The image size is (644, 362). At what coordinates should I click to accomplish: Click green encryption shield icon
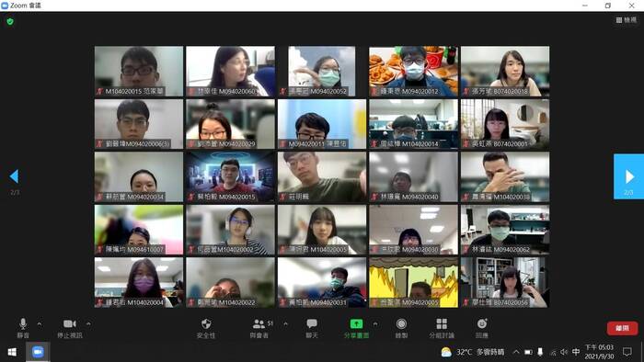10,21
